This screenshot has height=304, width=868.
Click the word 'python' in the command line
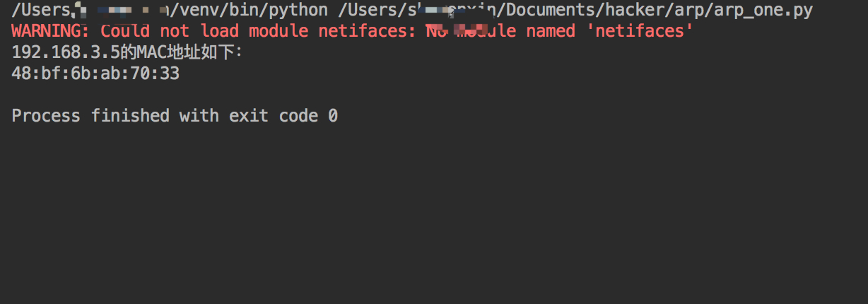[x=298, y=12]
